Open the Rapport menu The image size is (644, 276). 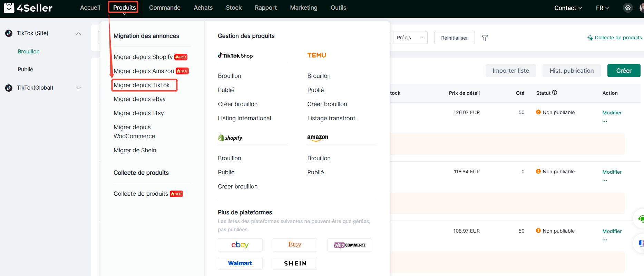(266, 8)
